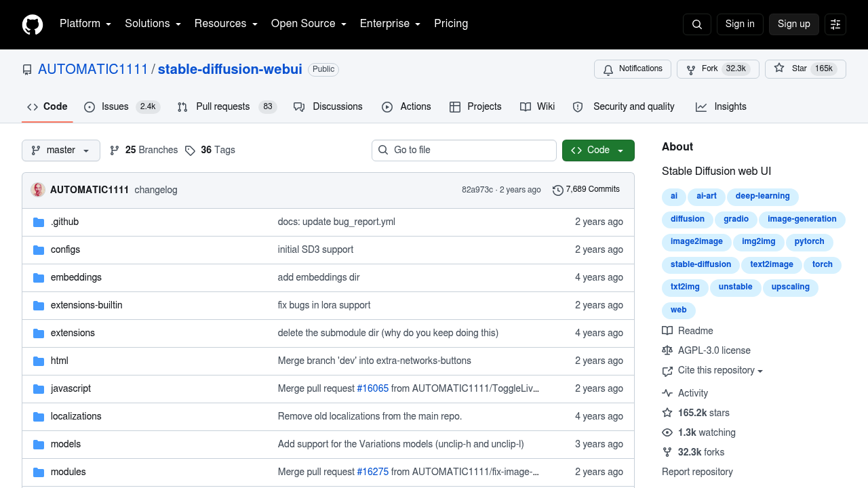Open the stable-diffusion topic tag
The width and height of the screenshot is (868, 488).
pyautogui.click(x=701, y=265)
